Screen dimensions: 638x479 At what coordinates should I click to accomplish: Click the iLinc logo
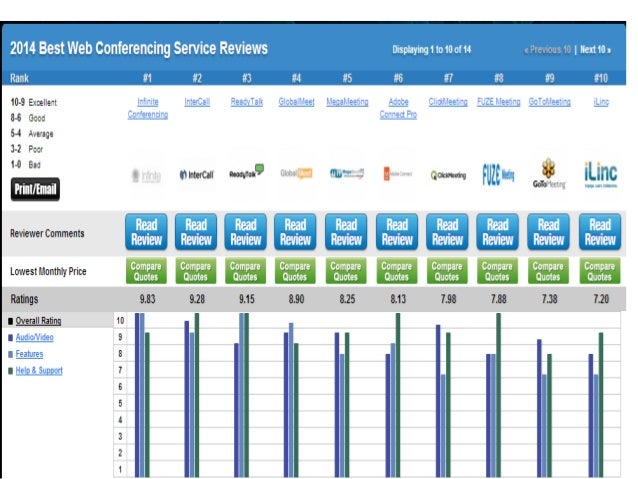click(601, 175)
